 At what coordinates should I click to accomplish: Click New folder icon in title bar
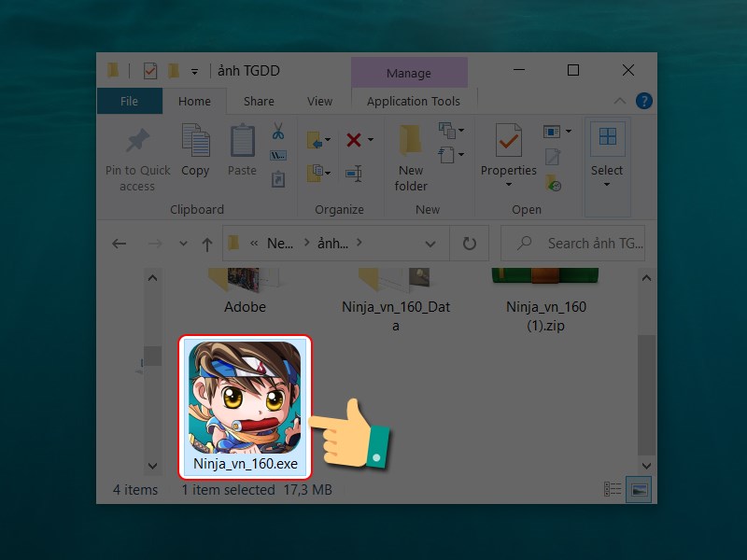point(174,71)
